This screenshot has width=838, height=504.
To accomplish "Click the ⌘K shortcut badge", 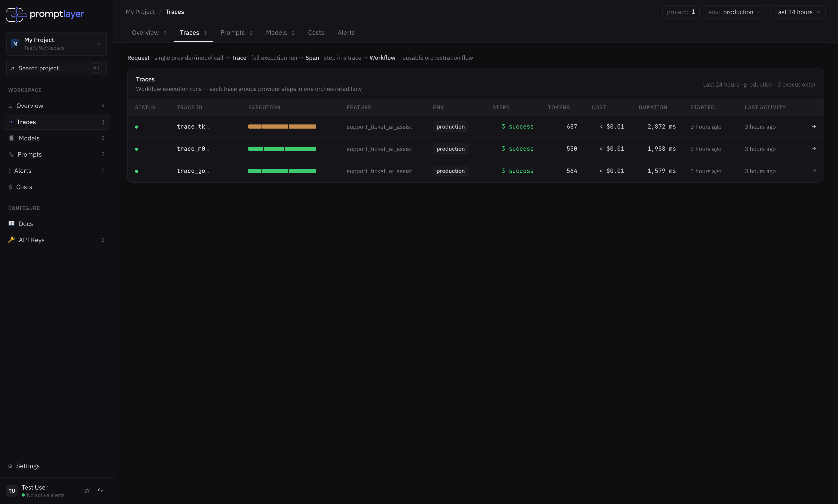I will pos(96,68).
